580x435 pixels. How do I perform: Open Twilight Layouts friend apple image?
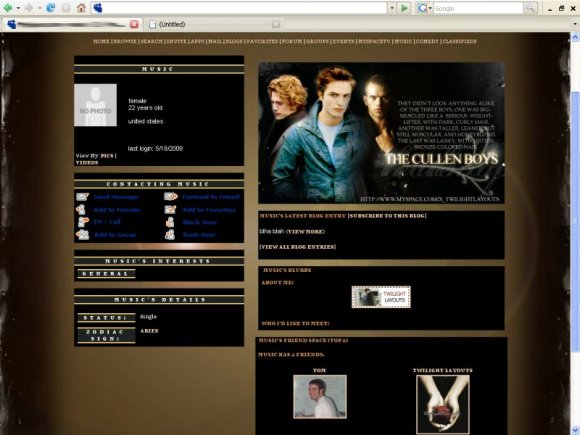[x=443, y=405]
